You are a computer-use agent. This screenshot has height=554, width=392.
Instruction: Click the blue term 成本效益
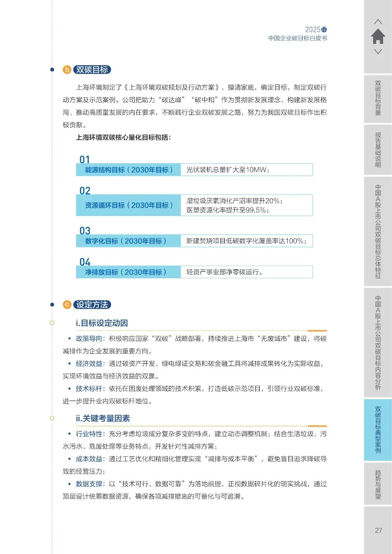coord(89,459)
